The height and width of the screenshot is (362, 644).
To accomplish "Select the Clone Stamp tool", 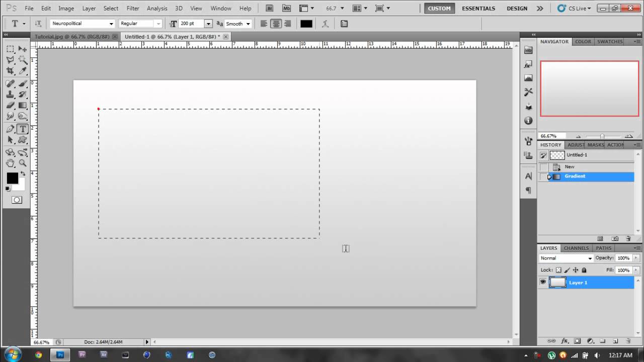I will pyautogui.click(x=10, y=95).
